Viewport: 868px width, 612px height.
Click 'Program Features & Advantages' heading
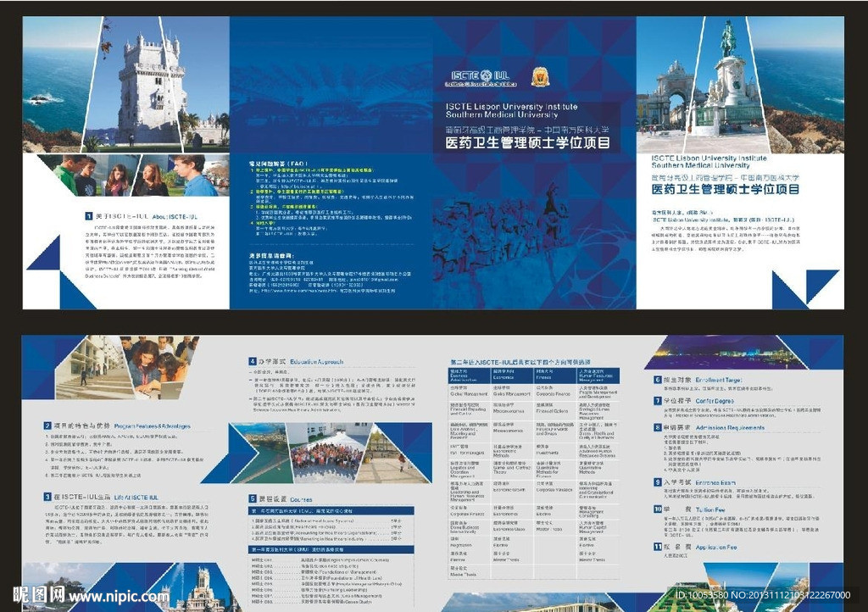tap(153, 426)
